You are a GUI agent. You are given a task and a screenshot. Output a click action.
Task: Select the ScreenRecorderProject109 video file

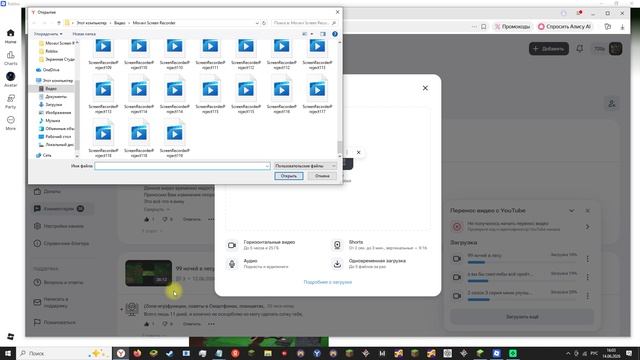(x=103, y=54)
